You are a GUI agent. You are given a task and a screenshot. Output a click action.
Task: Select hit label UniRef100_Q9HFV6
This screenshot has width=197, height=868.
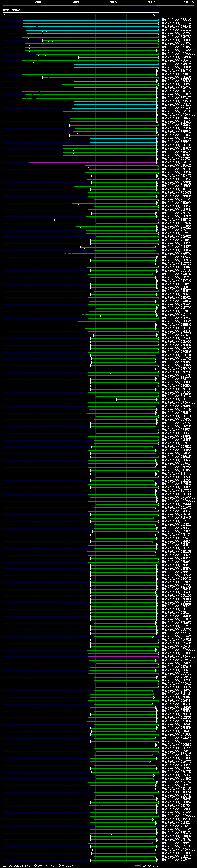pyautogui.click(x=177, y=321)
